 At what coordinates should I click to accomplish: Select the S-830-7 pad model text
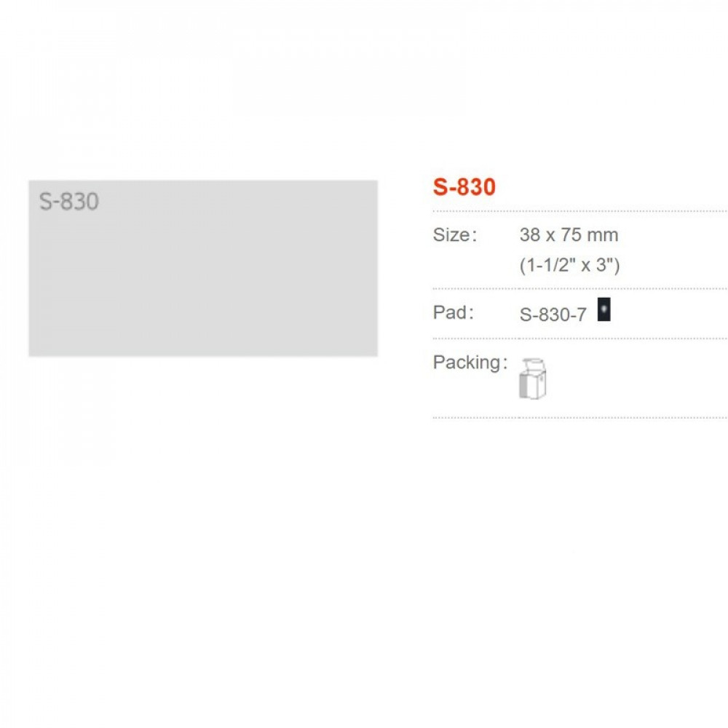(x=553, y=314)
